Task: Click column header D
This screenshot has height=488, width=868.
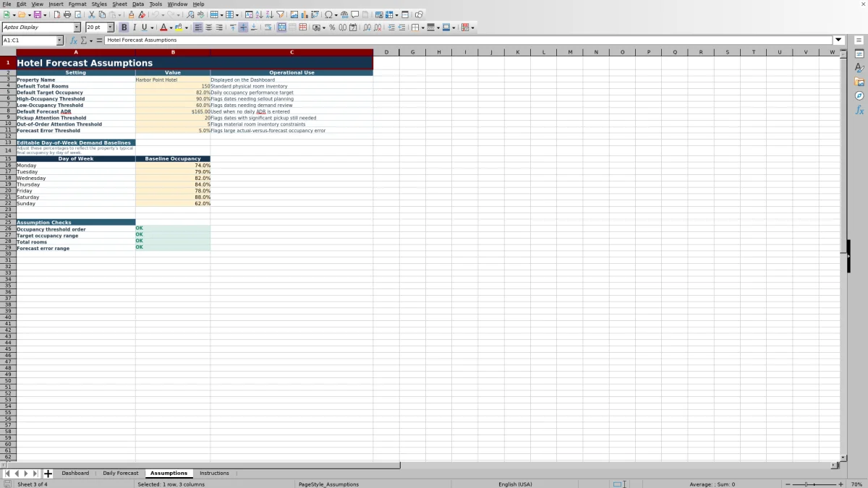Action: (x=386, y=52)
